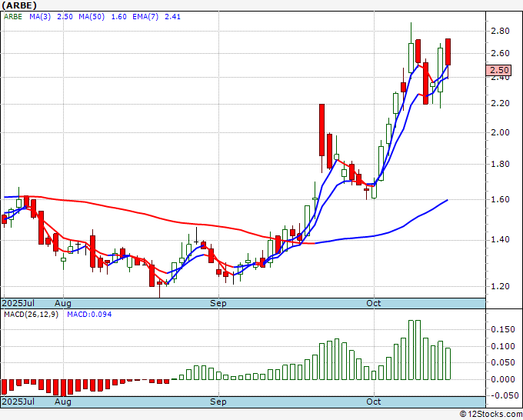
Task: Click Oct on the price chart timeline
Action: (x=373, y=303)
